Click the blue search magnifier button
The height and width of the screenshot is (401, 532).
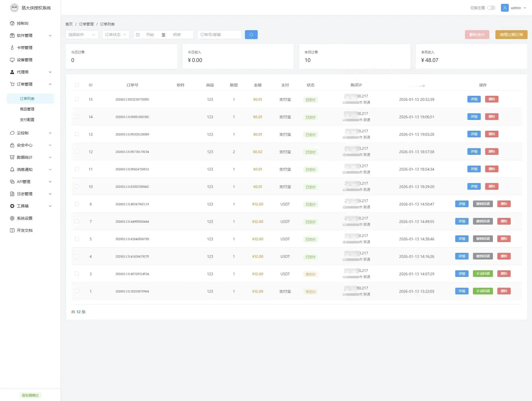251,35
